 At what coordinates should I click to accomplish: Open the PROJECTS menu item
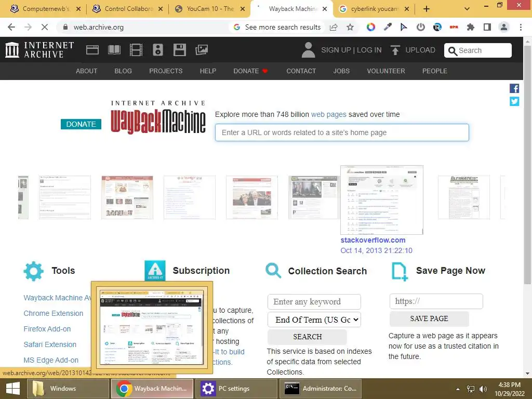pyautogui.click(x=166, y=71)
